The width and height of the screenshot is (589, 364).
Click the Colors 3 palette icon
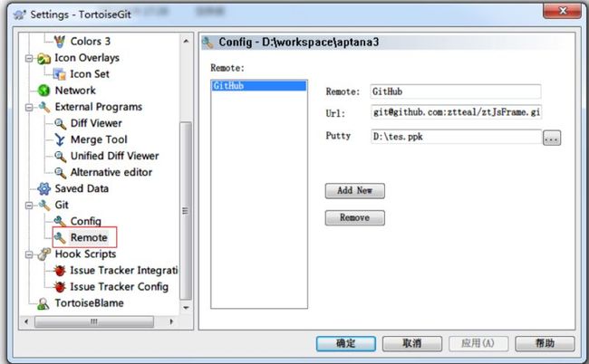click(59, 42)
